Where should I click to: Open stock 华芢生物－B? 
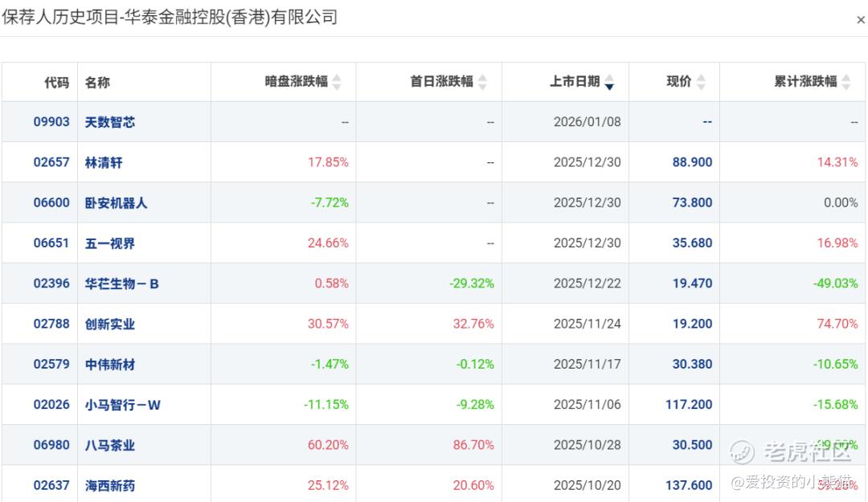pyautogui.click(x=122, y=284)
